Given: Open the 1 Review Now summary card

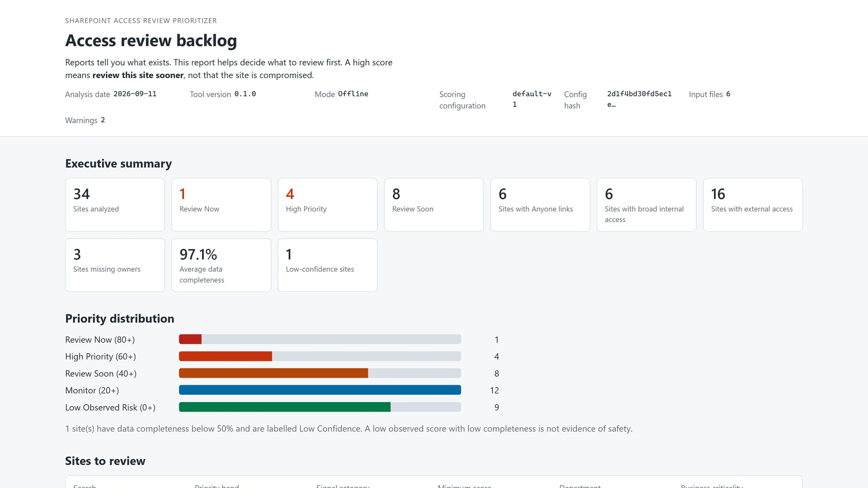Looking at the screenshot, I should [221, 205].
